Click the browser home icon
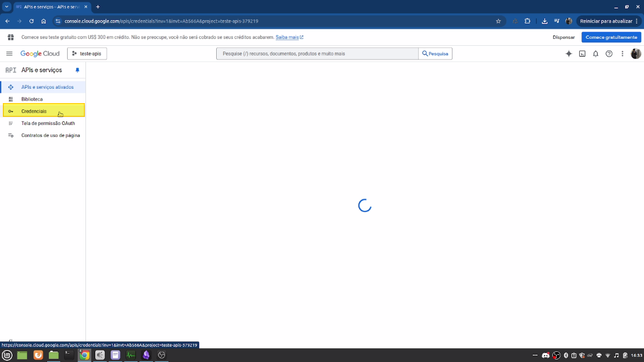The image size is (644, 362). pyautogui.click(x=44, y=21)
